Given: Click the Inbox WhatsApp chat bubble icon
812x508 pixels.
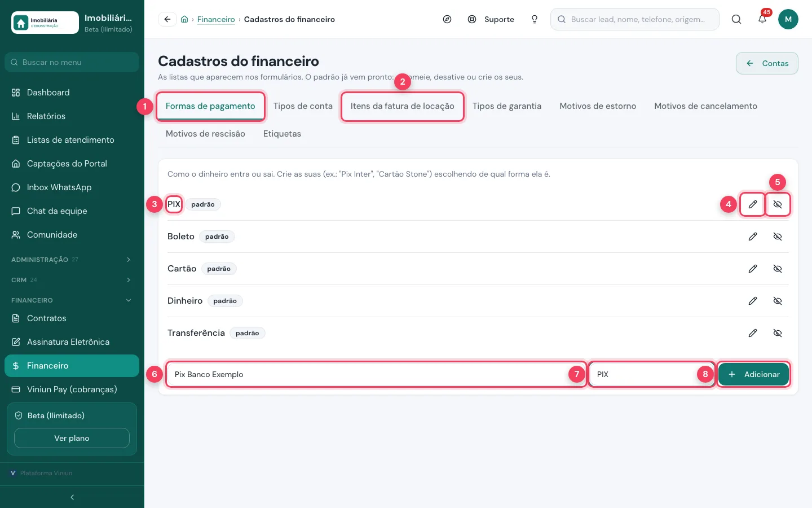Looking at the screenshot, I should click(16, 187).
